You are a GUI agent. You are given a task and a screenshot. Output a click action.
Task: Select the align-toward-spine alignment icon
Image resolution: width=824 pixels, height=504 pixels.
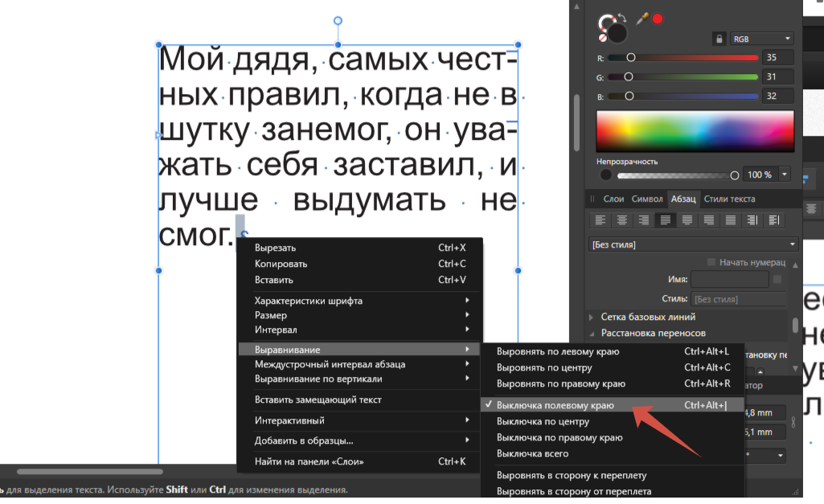tap(752, 219)
